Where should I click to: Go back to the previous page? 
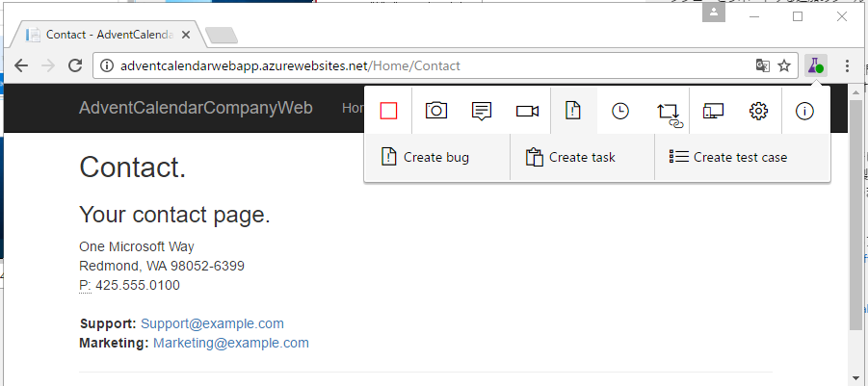tap(21, 65)
